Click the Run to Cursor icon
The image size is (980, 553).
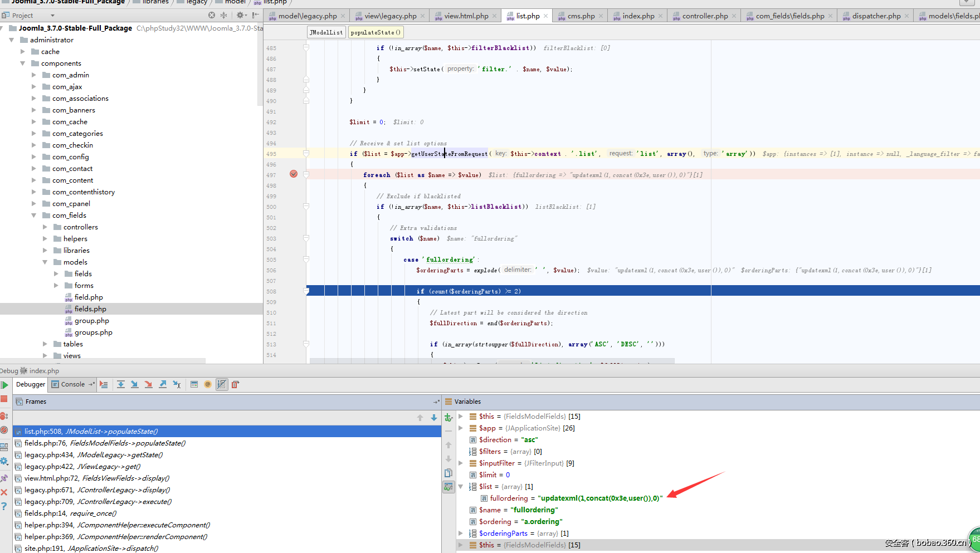pyautogui.click(x=177, y=384)
